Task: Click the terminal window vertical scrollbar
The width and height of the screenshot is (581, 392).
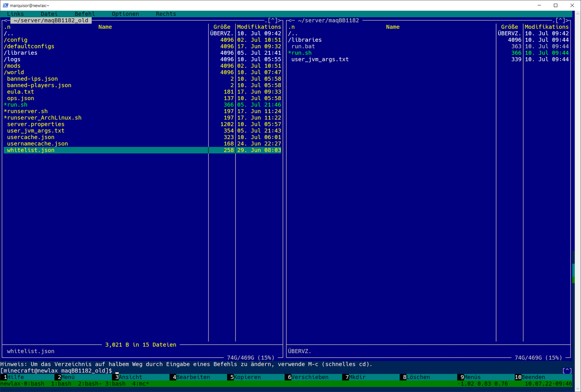Action: 577,201
